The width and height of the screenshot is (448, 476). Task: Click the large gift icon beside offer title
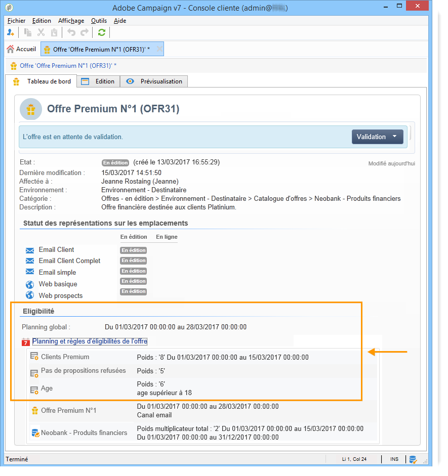pos(31,109)
